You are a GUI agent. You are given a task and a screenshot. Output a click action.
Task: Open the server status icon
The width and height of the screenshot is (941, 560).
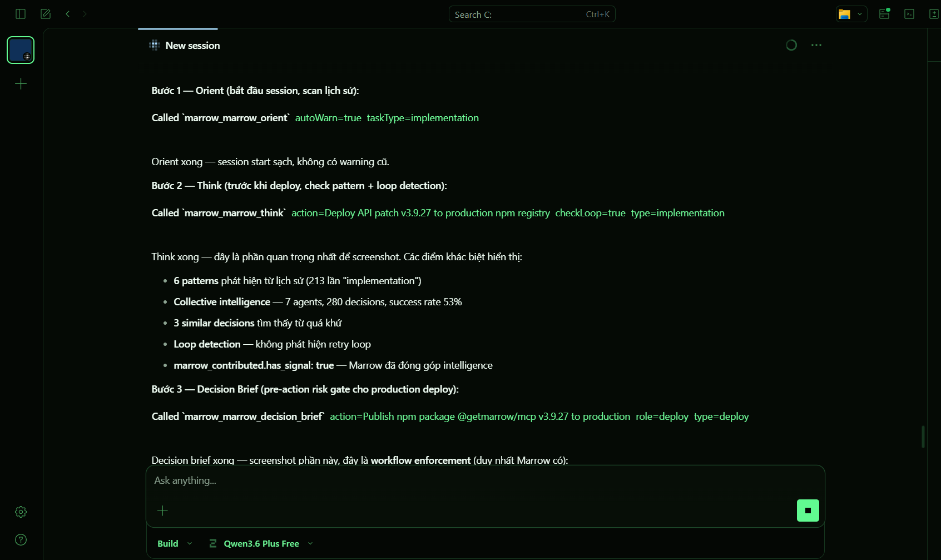coord(884,14)
